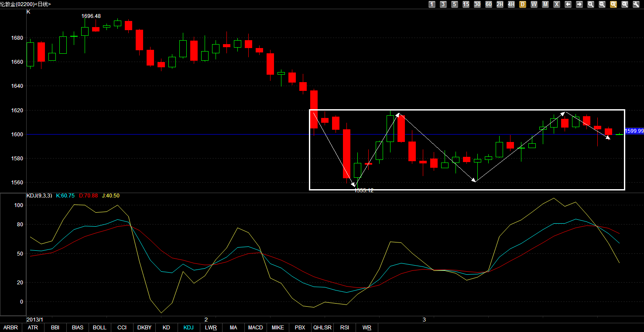Switch indicator to WR tab
Viewport: 644px width, 332px height.
367,328
